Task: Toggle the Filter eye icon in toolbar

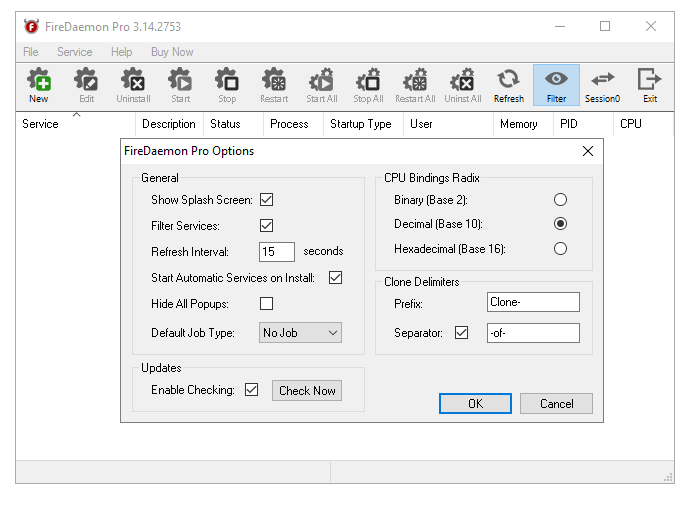Action: [556, 85]
